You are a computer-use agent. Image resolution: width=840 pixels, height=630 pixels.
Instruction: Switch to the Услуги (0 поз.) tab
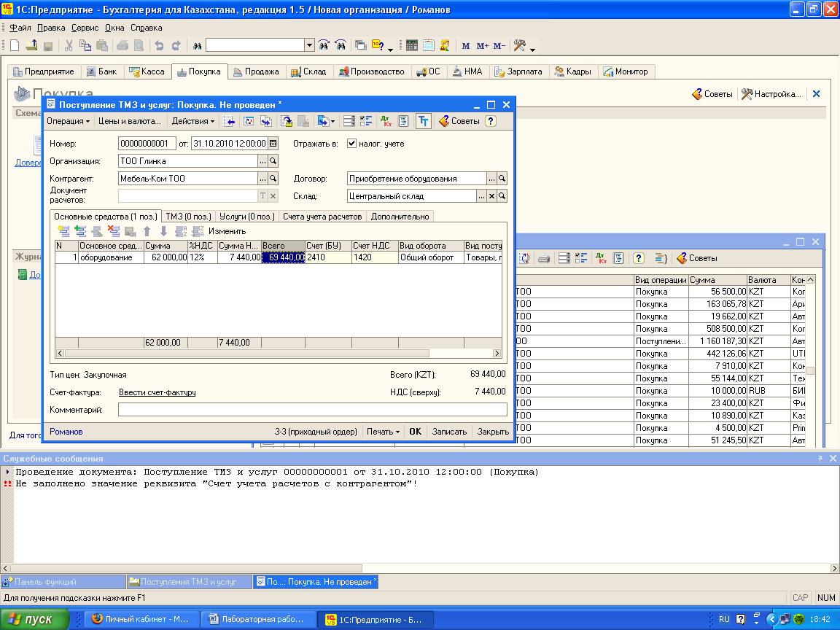point(247,217)
